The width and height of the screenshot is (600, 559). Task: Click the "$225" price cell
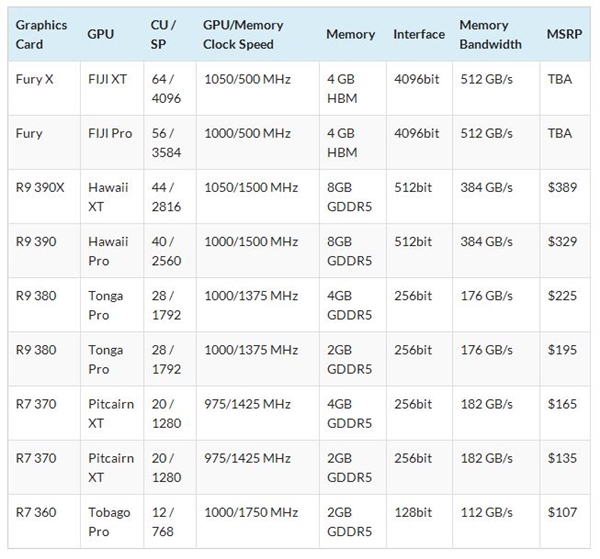[x=563, y=295]
